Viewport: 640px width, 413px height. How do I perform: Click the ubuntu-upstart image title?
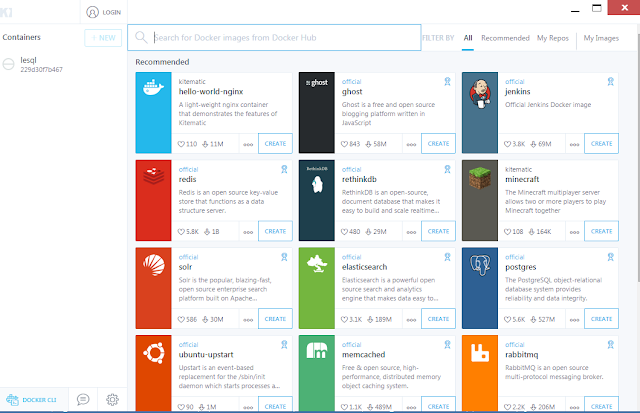(x=206, y=355)
